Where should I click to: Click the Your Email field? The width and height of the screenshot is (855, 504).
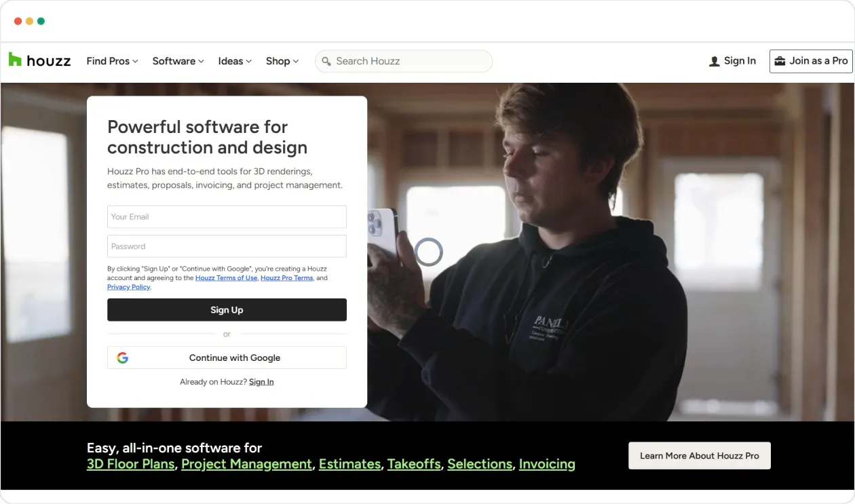click(x=227, y=217)
